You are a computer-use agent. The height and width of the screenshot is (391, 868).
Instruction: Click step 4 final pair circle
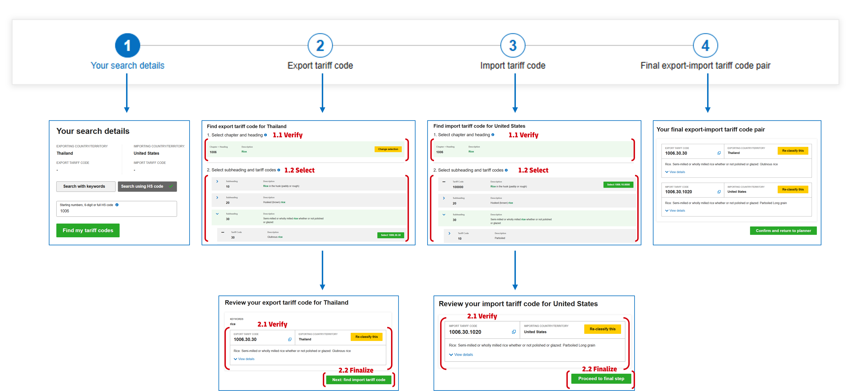(705, 45)
